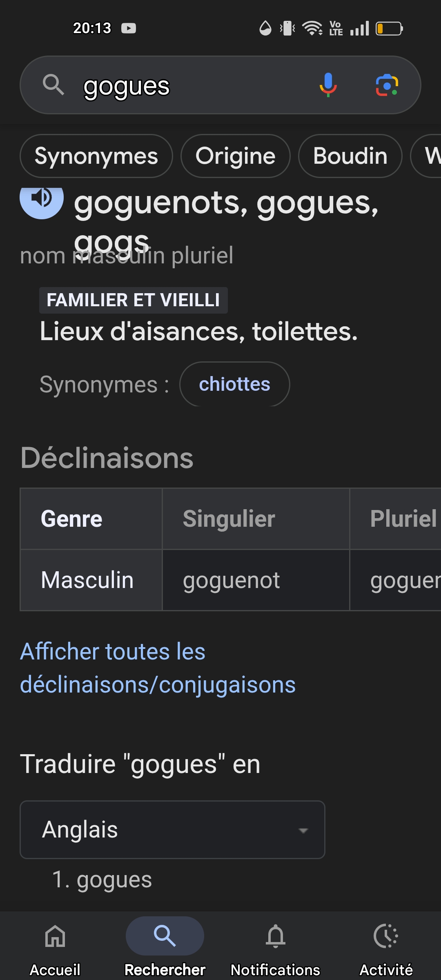Tap the goguenot singular table cell
The width and height of the screenshot is (441, 980).
(256, 580)
